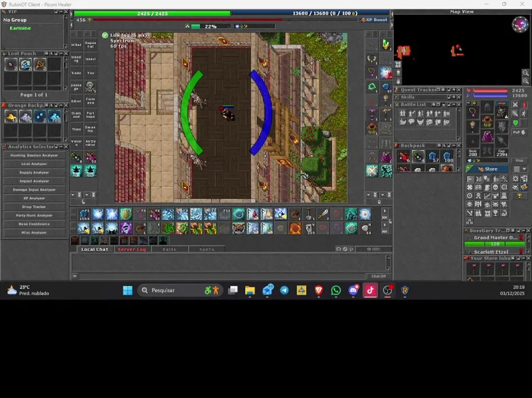Click the Thais hotkey button
Screen dimensions: 532x398
(76, 129)
